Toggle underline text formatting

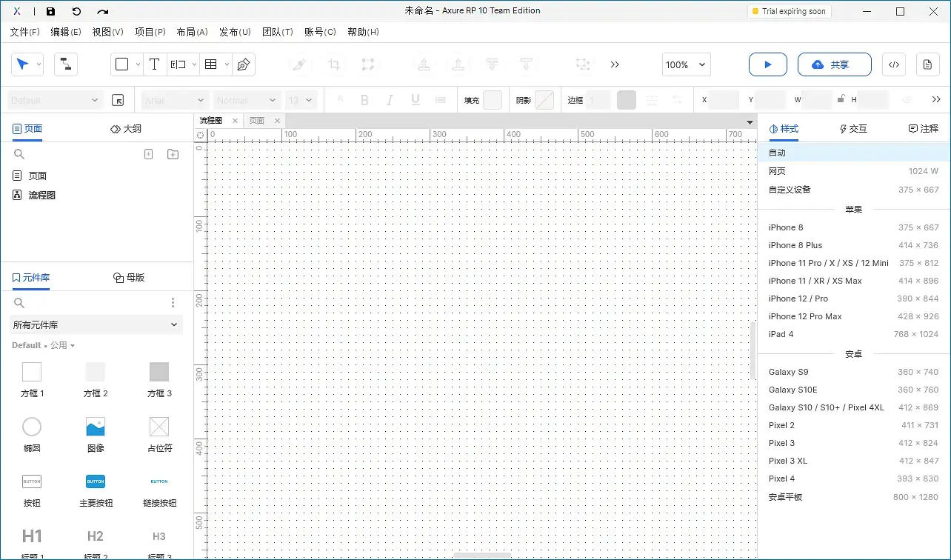point(415,99)
